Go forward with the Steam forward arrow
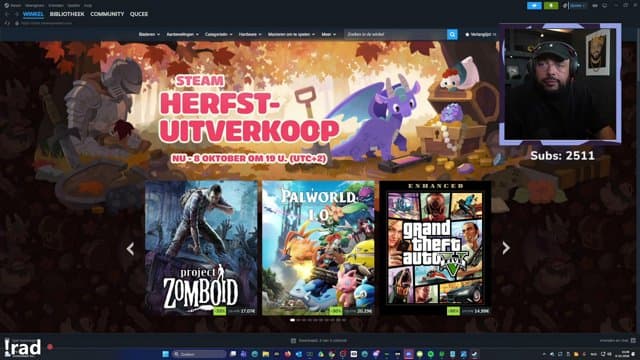Image resolution: width=640 pixels, height=360 pixels. tap(16, 14)
